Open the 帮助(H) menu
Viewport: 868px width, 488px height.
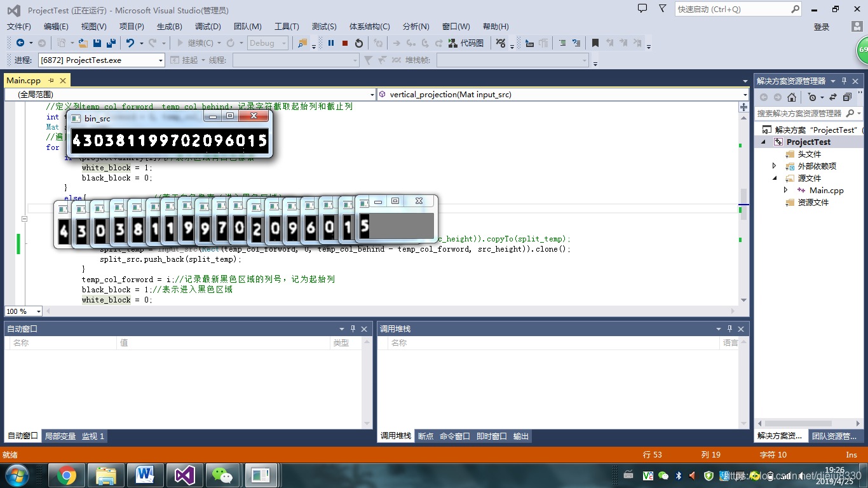pos(496,27)
